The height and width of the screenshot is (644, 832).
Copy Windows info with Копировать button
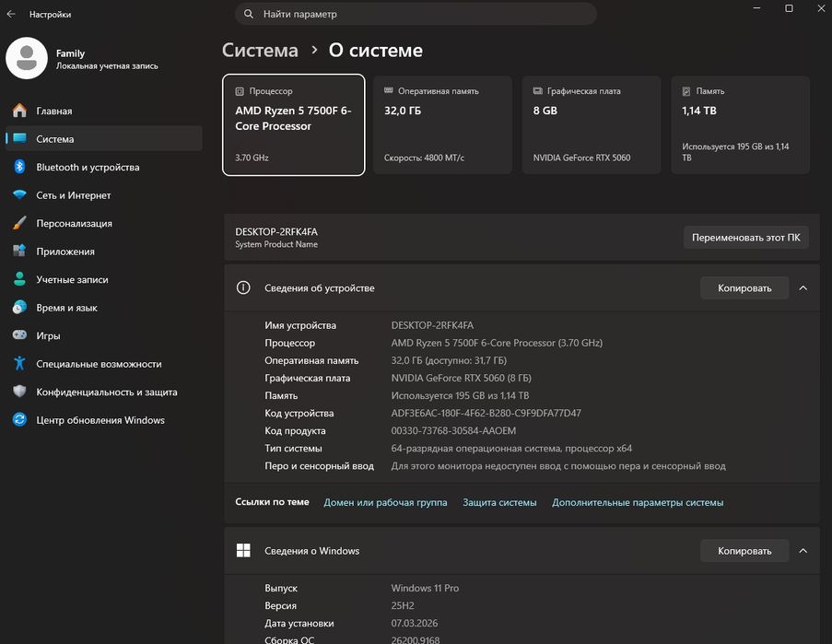pyautogui.click(x=744, y=551)
